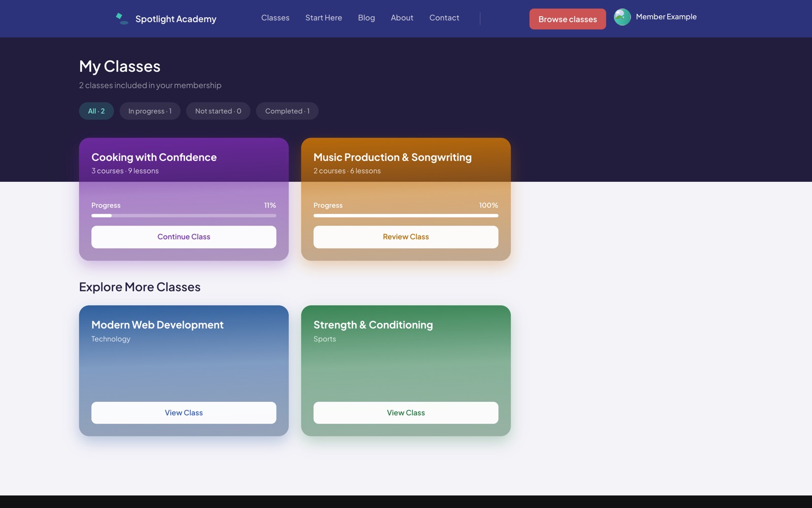Go to Start Here page

pos(324,18)
